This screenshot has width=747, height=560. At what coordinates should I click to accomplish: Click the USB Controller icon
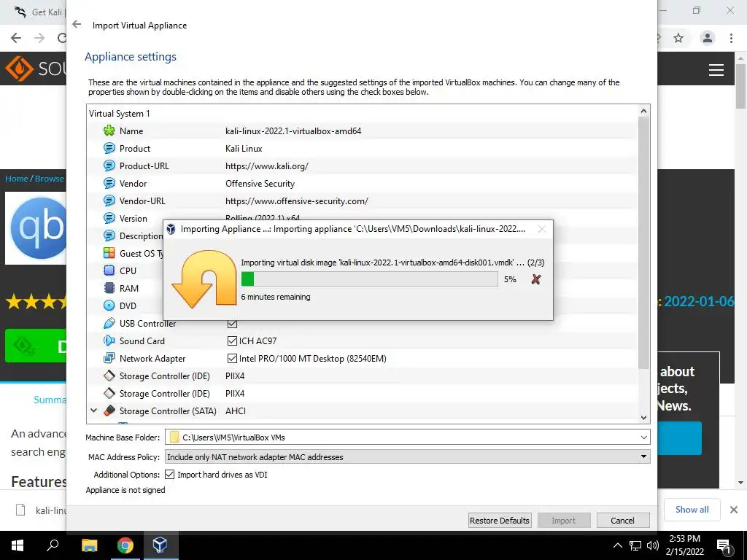point(109,323)
